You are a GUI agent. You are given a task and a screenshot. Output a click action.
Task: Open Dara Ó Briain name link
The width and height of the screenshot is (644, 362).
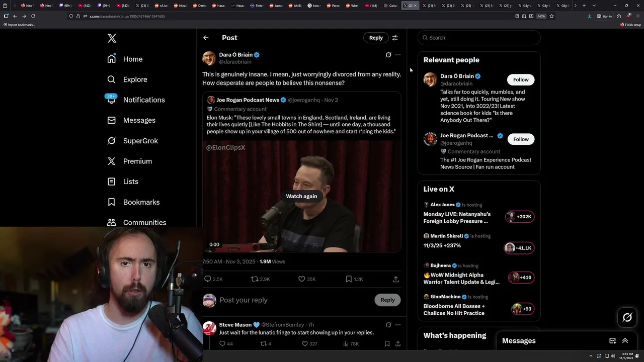coord(235,55)
